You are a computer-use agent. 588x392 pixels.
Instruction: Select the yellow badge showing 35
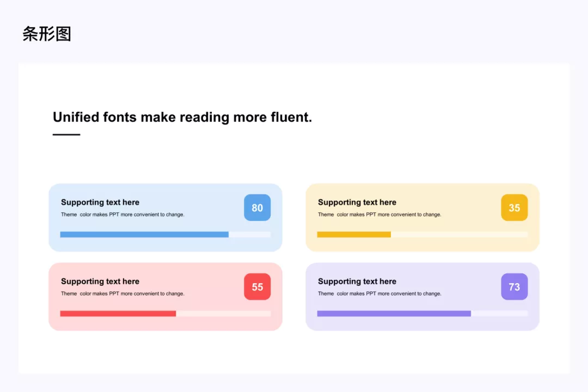pyautogui.click(x=514, y=207)
